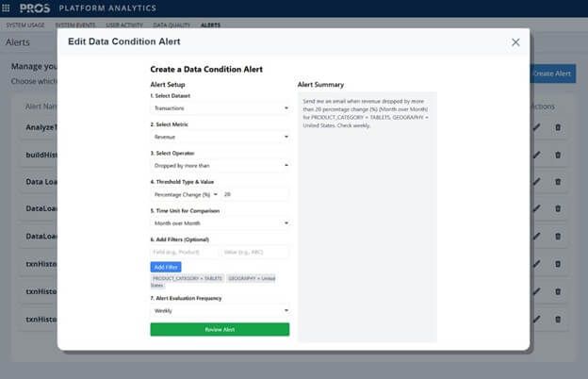Click the Add Filter button
Image resolution: width=588 pixels, height=379 pixels.
tap(166, 267)
